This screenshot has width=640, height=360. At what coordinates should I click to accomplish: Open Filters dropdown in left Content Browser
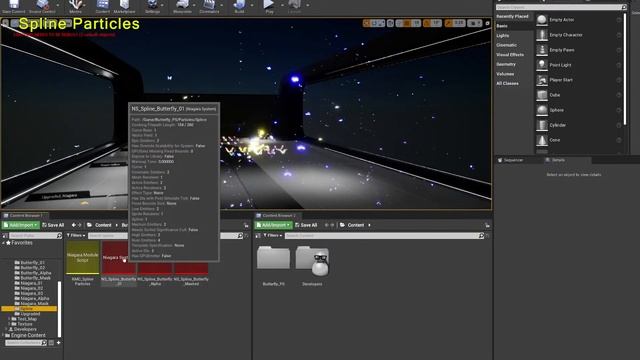[x=76, y=236]
